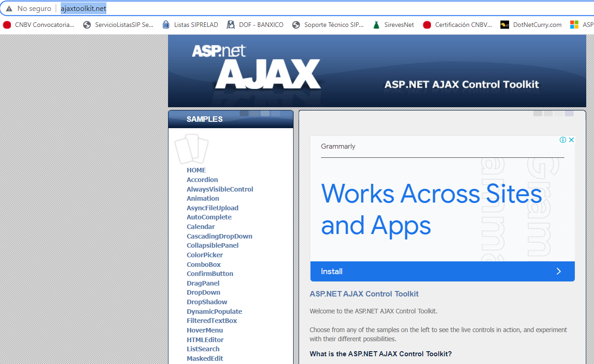This screenshot has width=594, height=364.
Task: Open the SirevesNet bookmark icon
Action: coord(376,25)
